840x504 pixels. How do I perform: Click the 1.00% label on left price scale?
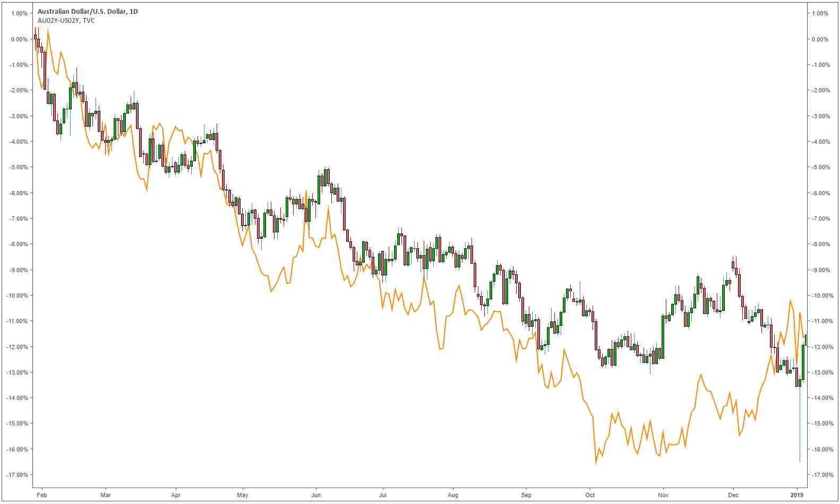[x=19, y=14]
